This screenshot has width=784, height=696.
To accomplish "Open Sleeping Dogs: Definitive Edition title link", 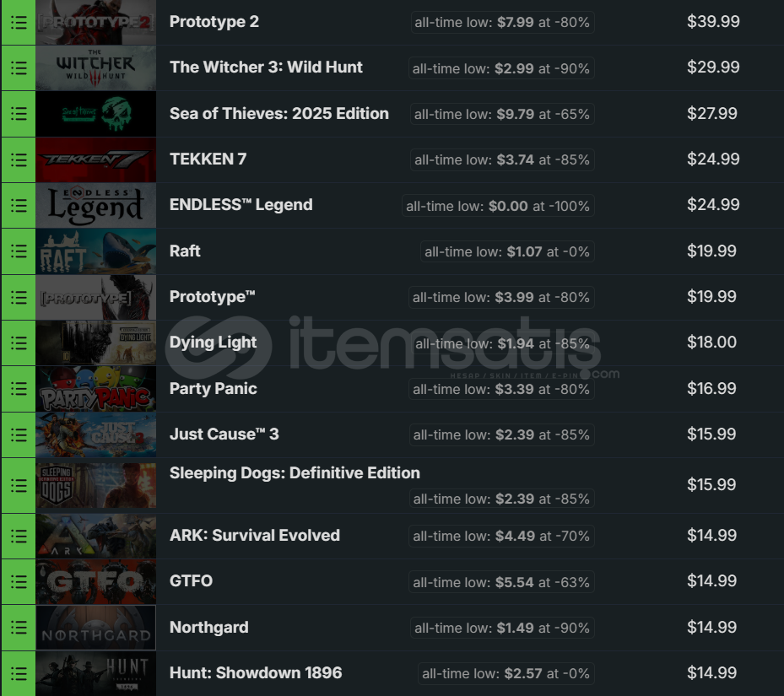I will click(x=295, y=473).
